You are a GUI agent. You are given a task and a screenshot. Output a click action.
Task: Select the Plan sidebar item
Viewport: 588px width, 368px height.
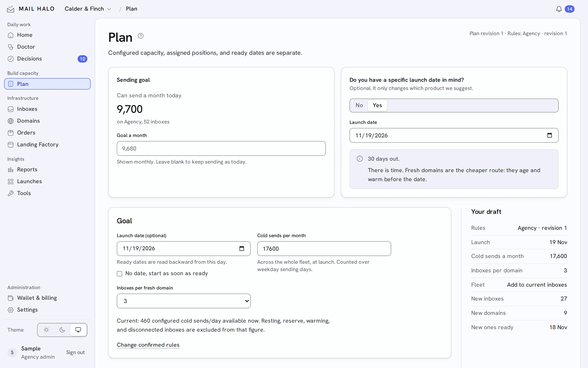pyautogui.click(x=47, y=84)
